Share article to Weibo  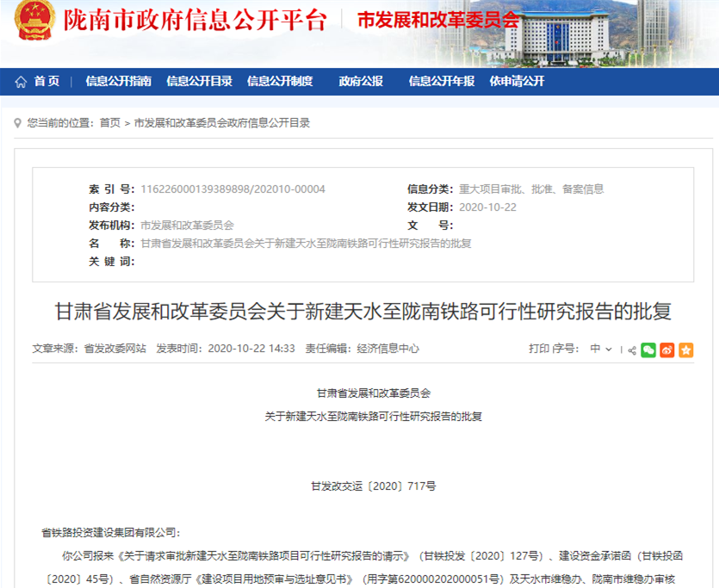[x=667, y=350]
